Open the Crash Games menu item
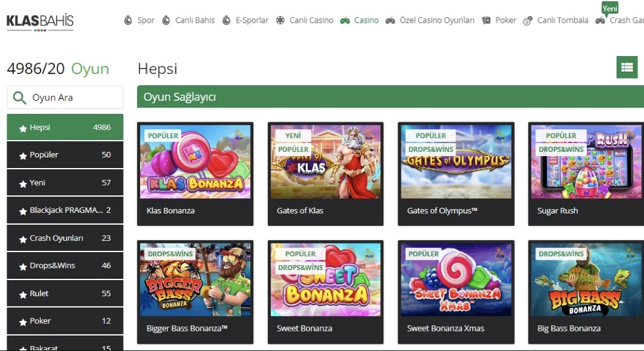Viewport: 644px width, 351px height. coord(627,20)
